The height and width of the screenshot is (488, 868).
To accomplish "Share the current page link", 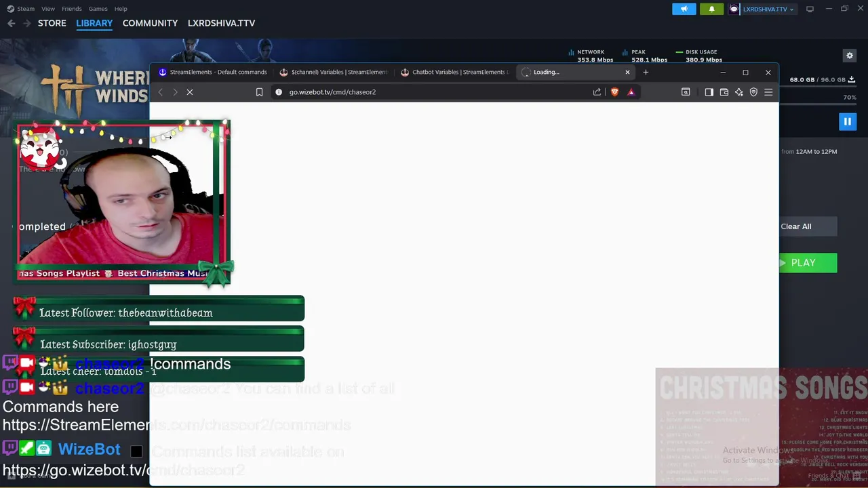I will [597, 92].
